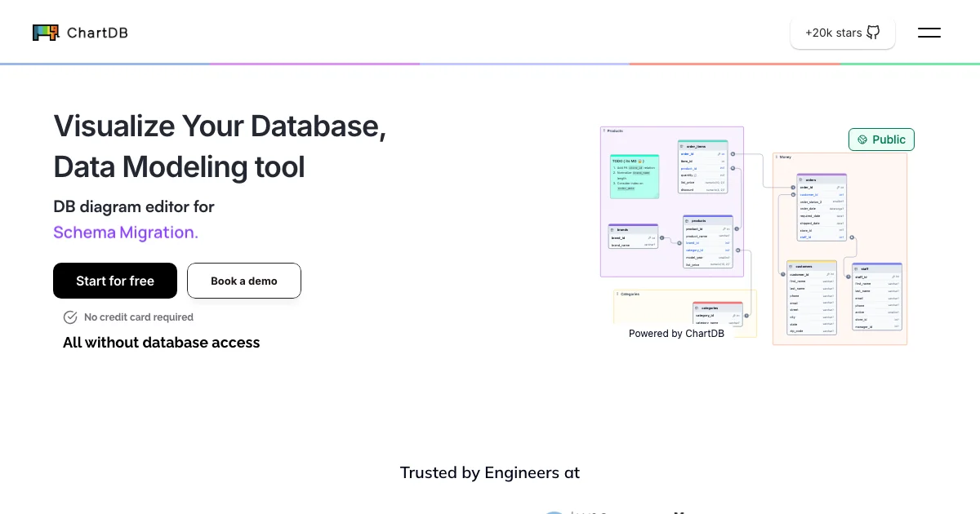Select the order_items table header in diagram
Viewport: 980px width, 514px height.
click(x=703, y=146)
